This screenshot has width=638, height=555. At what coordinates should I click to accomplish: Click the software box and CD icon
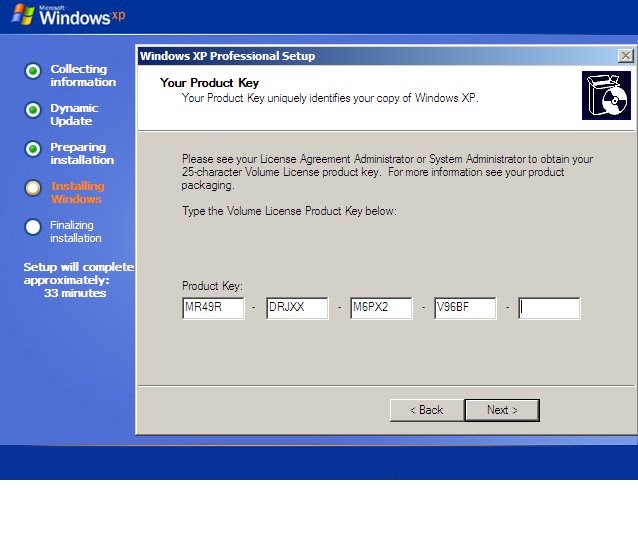[606, 96]
